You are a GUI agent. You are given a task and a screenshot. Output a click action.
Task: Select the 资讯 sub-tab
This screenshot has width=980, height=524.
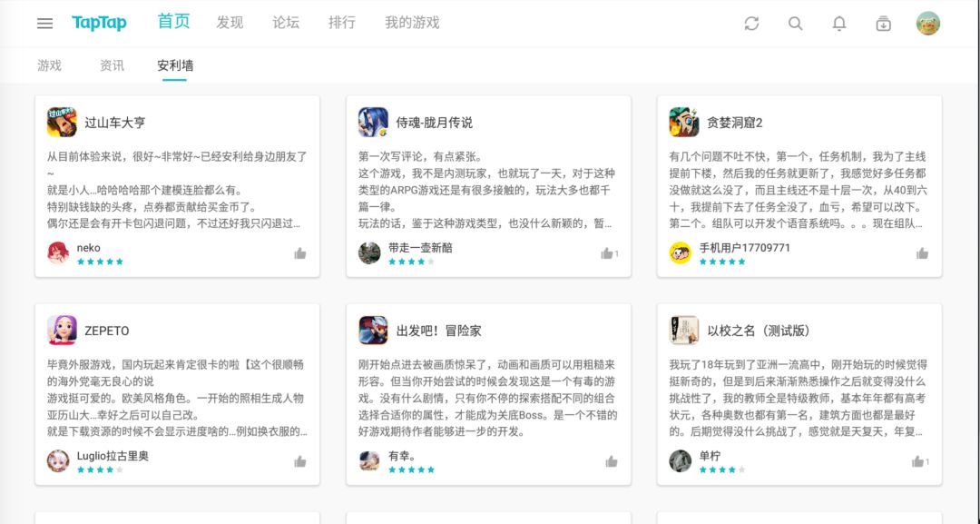112,65
